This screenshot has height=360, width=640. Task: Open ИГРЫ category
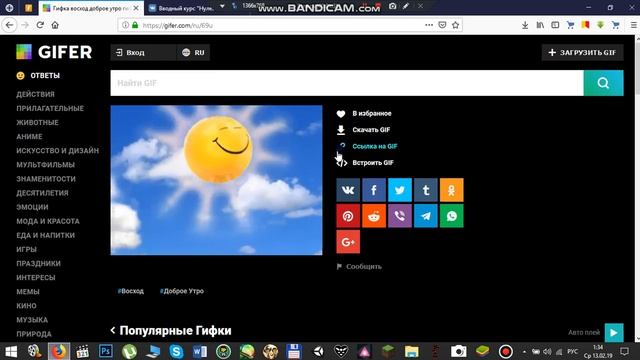[x=26, y=249]
